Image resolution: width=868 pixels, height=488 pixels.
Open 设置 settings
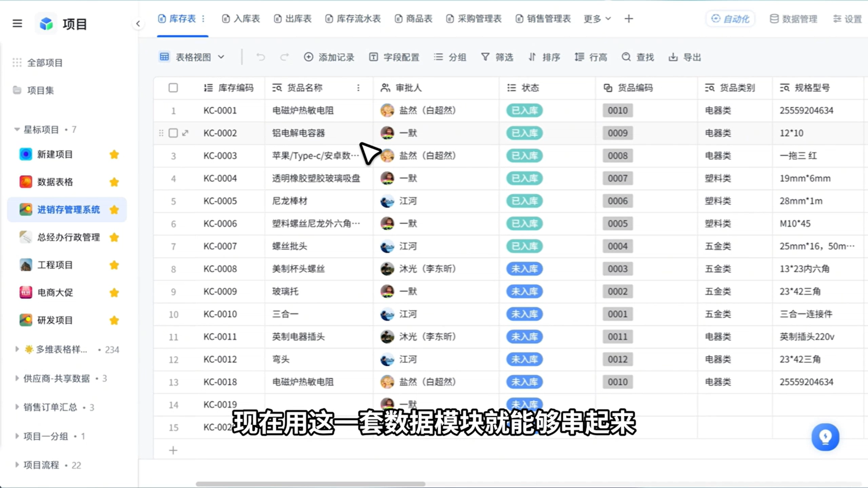(x=847, y=19)
